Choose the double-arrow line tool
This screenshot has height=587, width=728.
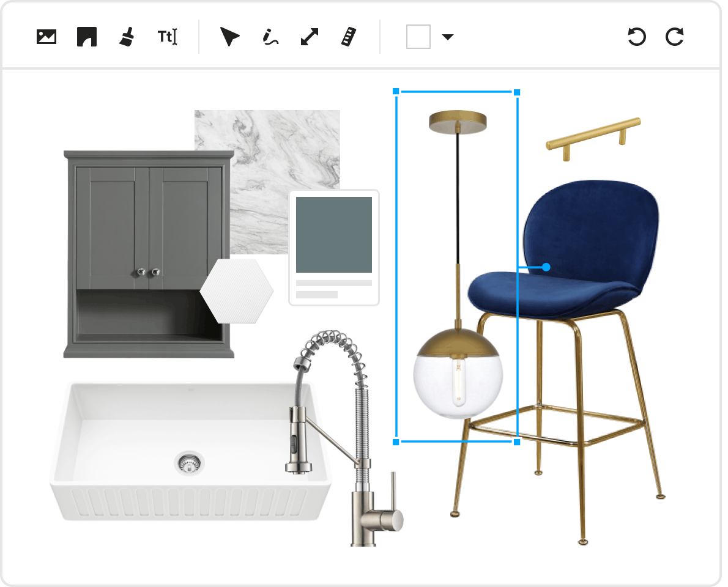310,37
